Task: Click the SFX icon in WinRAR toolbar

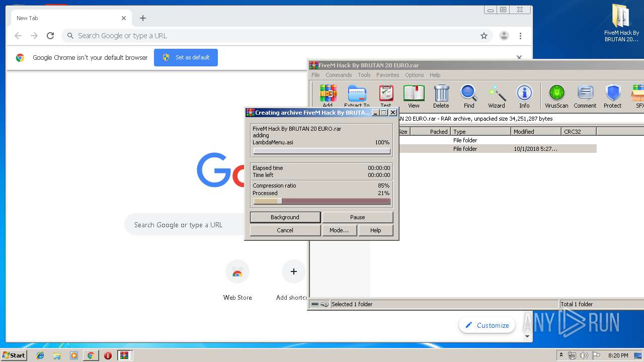Action: click(x=638, y=96)
